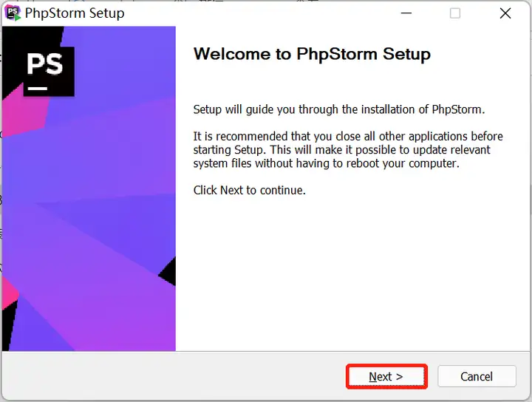
Task: Click the 'Click Next to continue.' text
Action: 250,191
